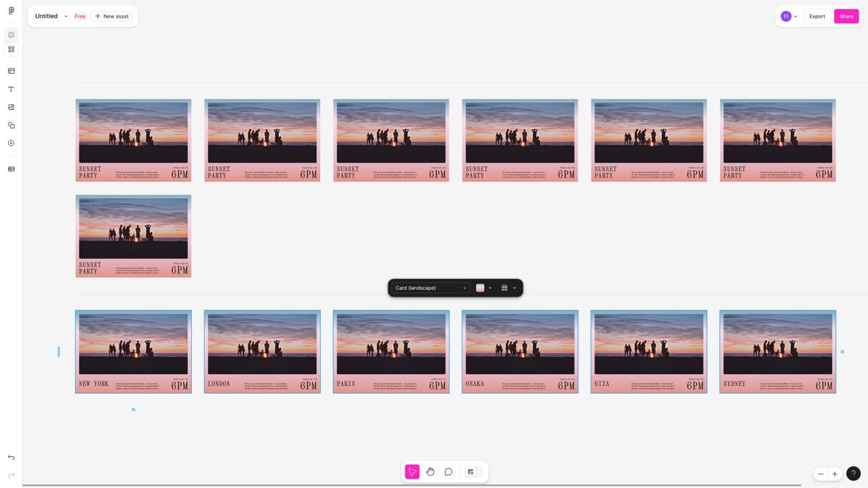Select the Hand tool
Image resolution: width=868 pixels, height=488 pixels.
(430, 472)
